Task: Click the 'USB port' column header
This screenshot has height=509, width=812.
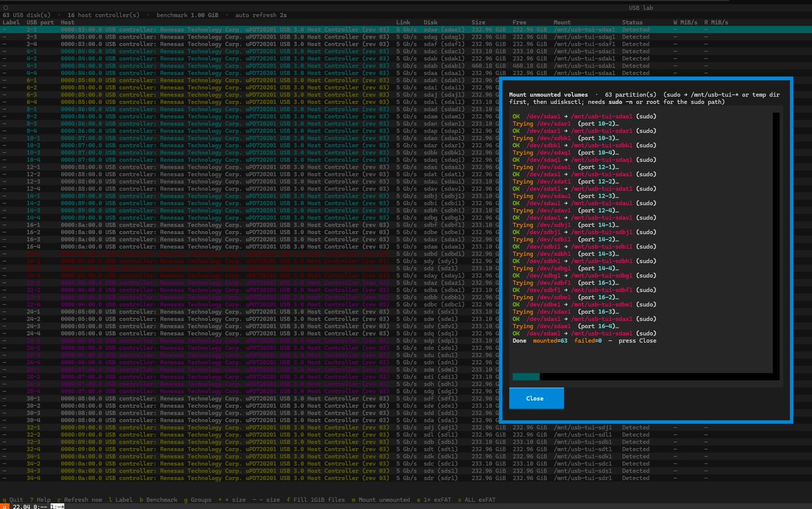Action: [x=40, y=22]
